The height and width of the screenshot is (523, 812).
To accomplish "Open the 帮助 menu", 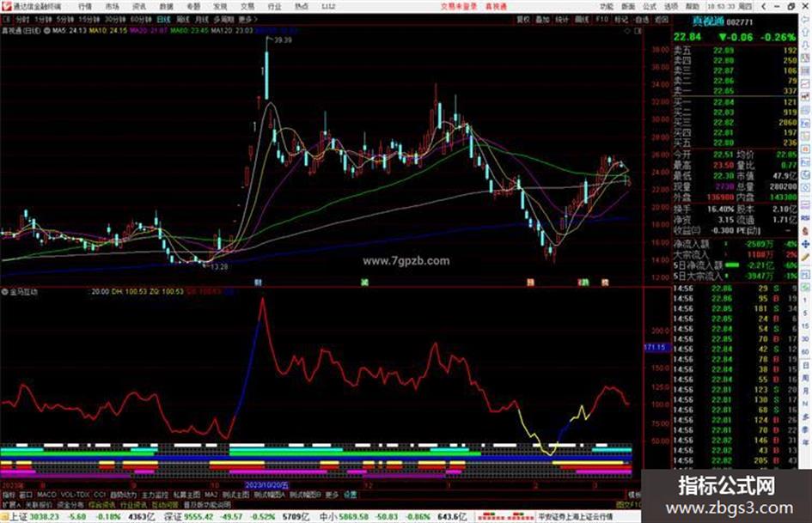I will [693, 7].
